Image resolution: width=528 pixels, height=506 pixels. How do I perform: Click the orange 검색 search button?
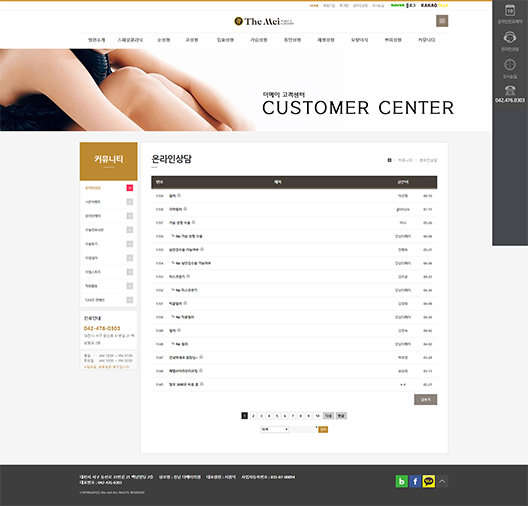coord(323,429)
